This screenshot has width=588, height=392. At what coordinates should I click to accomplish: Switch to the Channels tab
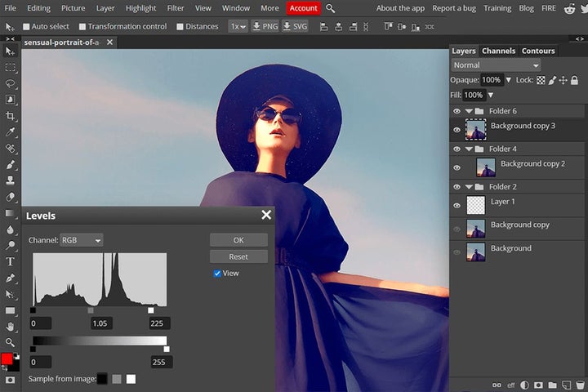(x=498, y=51)
